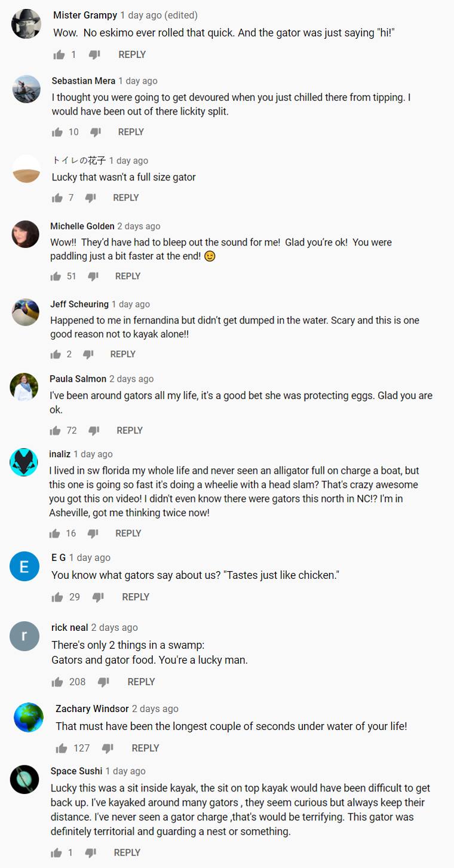Like Paula Salmon's comment

(x=56, y=431)
